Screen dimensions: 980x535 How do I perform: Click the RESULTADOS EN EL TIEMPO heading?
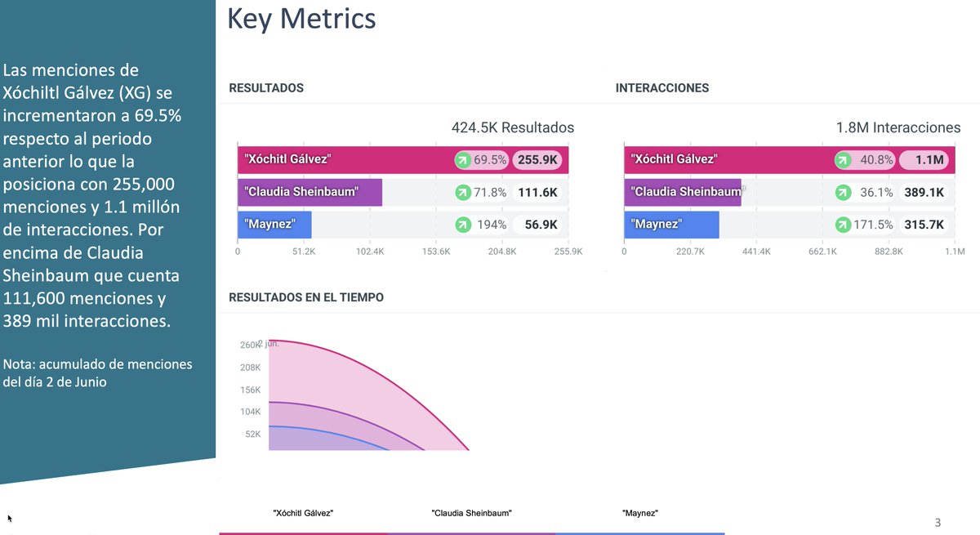pyautogui.click(x=306, y=297)
